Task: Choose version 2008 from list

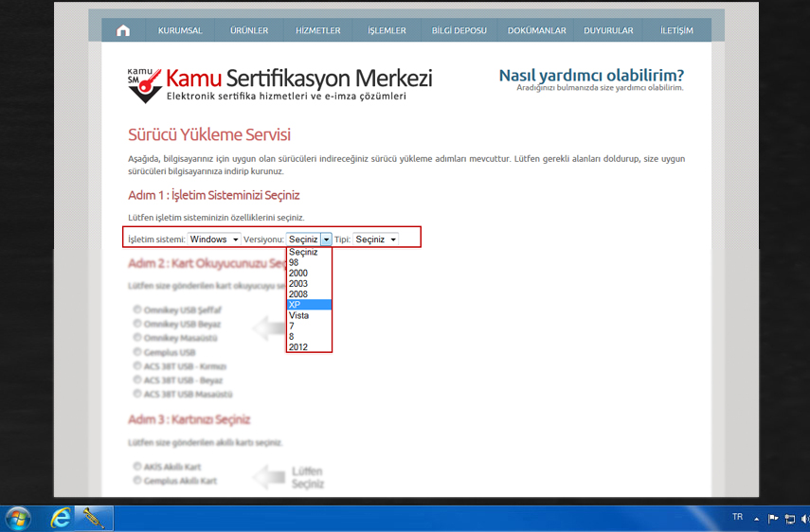Action: click(309, 294)
